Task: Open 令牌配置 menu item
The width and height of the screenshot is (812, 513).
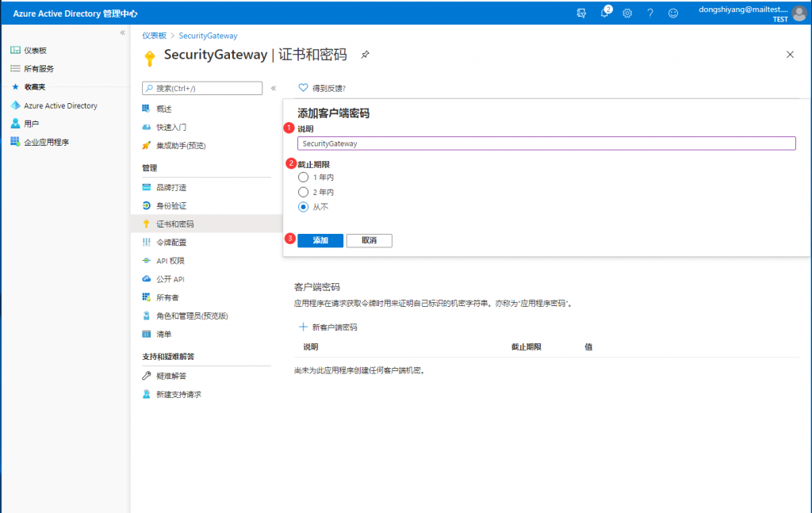Action: tap(171, 243)
